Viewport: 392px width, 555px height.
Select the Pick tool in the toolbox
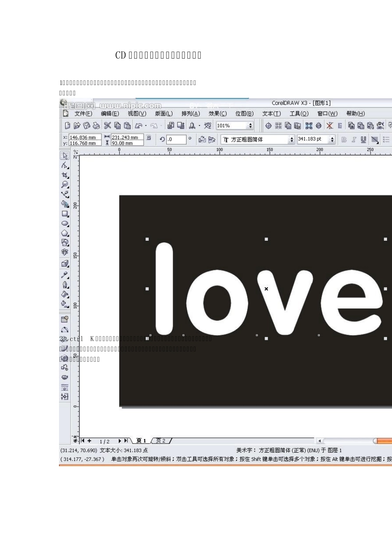tap(65, 156)
